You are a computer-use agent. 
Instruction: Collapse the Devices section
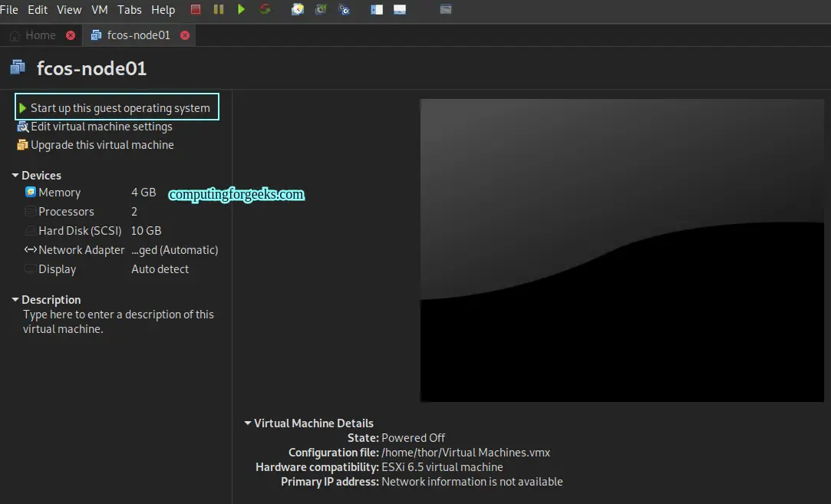[x=15, y=175]
